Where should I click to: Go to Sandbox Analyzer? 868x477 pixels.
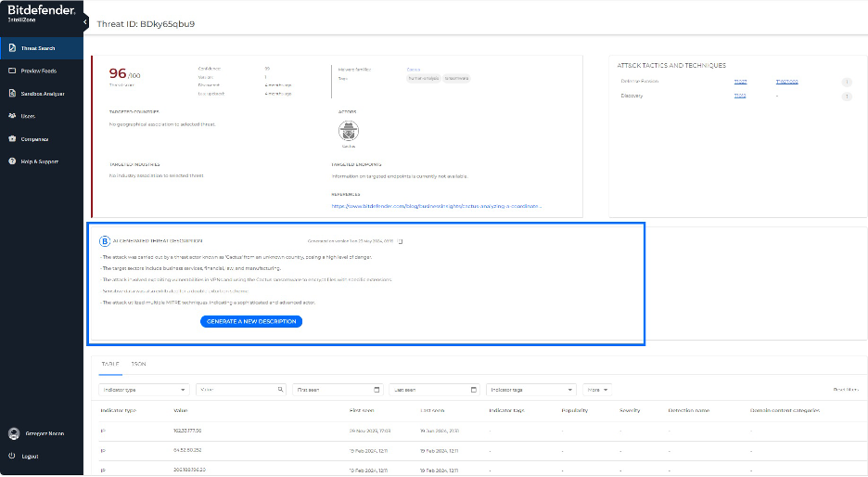tap(42, 94)
